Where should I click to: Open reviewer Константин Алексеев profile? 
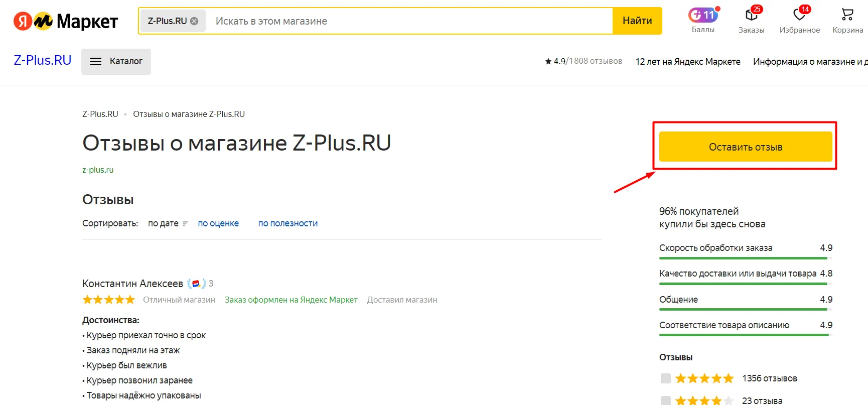coord(132,284)
